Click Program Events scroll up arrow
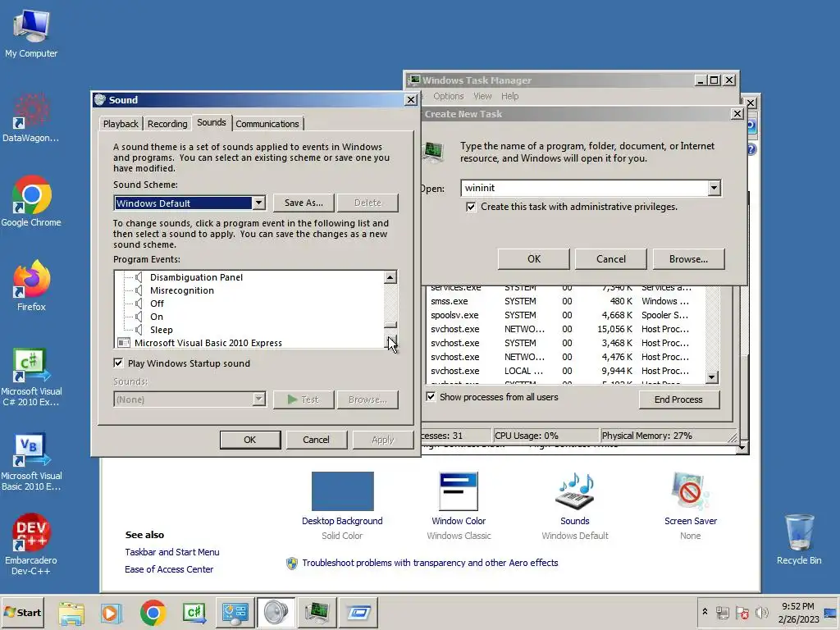The height and width of the screenshot is (630, 840). coord(390,277)
